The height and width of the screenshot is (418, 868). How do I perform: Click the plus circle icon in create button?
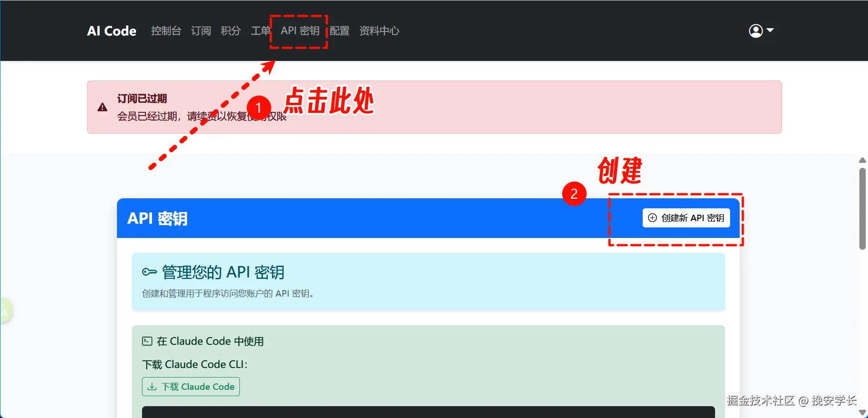click(x=652, y=218)
